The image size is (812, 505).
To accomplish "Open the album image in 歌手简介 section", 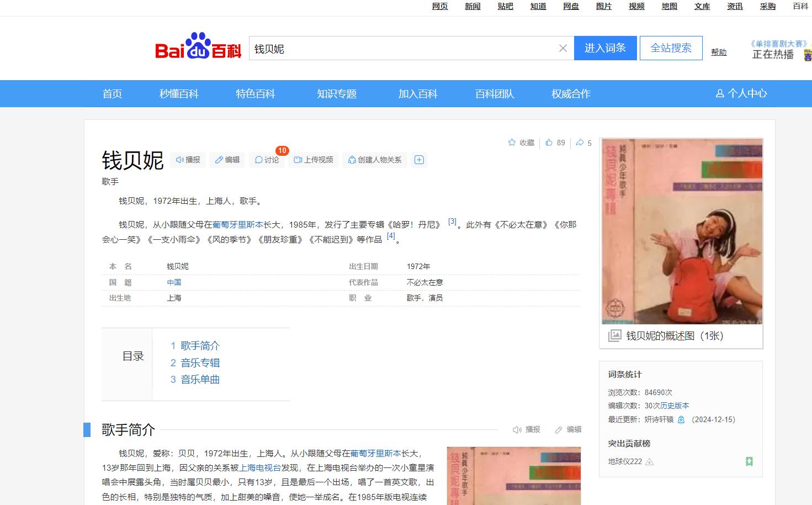I will (514, 476).
